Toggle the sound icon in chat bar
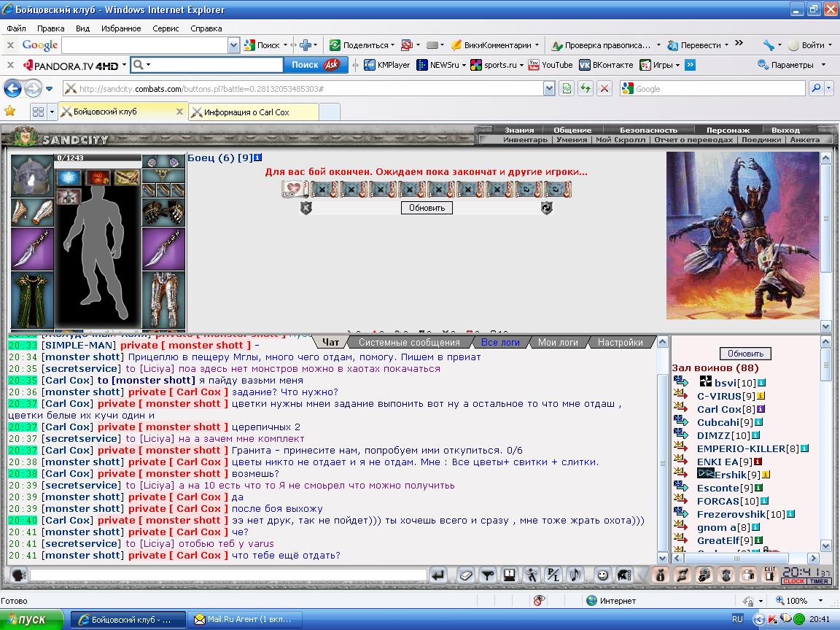Viewport: 840px width, 630px height. [576, 575]
